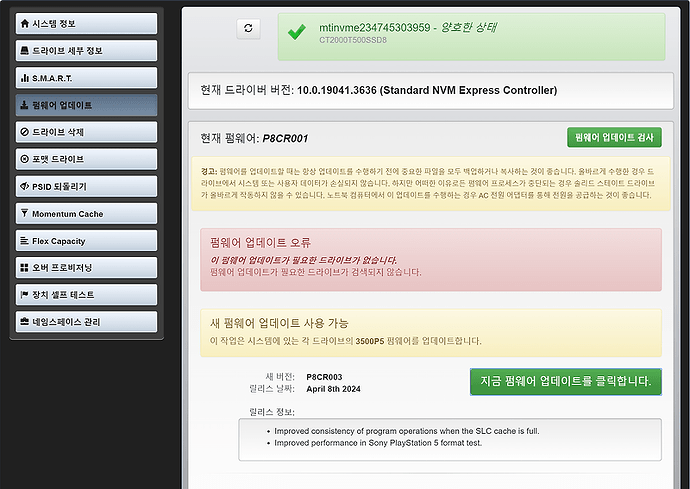Image resolution: width=690 pixels, height=489 pixels.
Task: Click the green checkmark status icon
Action: (296, 32)
